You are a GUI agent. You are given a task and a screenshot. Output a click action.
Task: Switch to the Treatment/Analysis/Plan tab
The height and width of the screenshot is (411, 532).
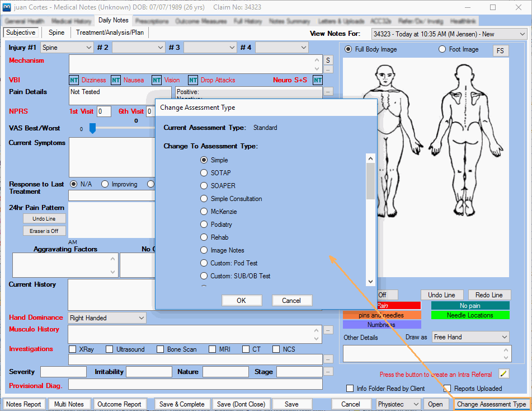point(110,32)
